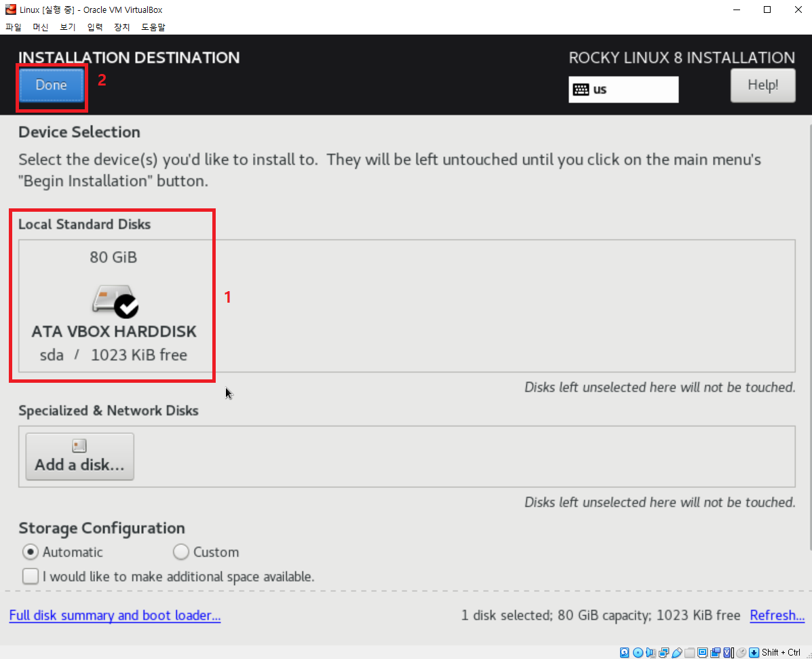Select the ATA VBOX HARDDISK sda disk
This screenshot has height=659, width=812.
(x=113, y=305)
